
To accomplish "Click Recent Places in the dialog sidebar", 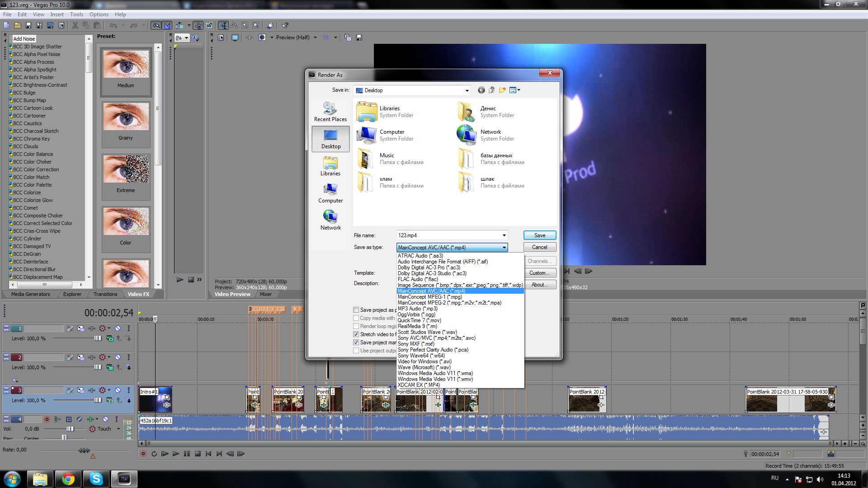I will click(x=330, y=112).
